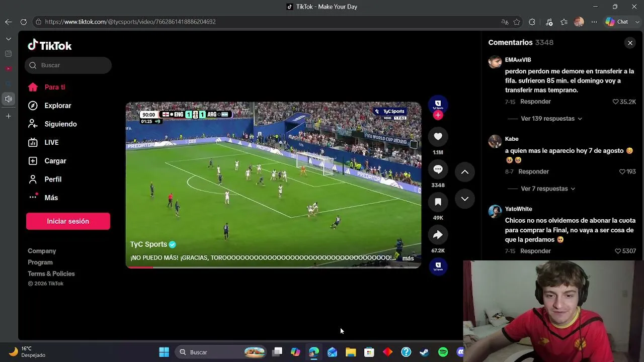Open the Windows Start menu
The height and width of the screenshot is (362, 644).
164,352
